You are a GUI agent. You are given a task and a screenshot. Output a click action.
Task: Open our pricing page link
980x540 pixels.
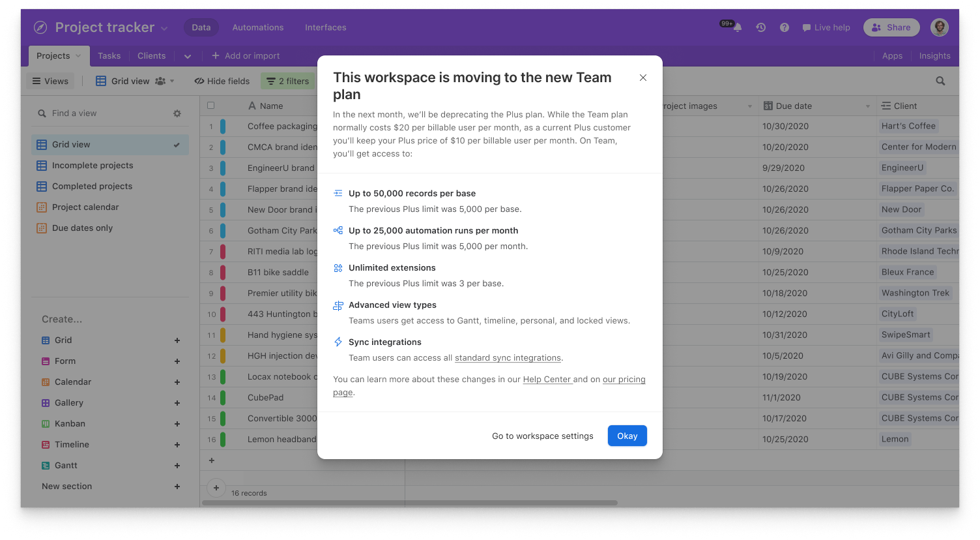coord(624,379)
